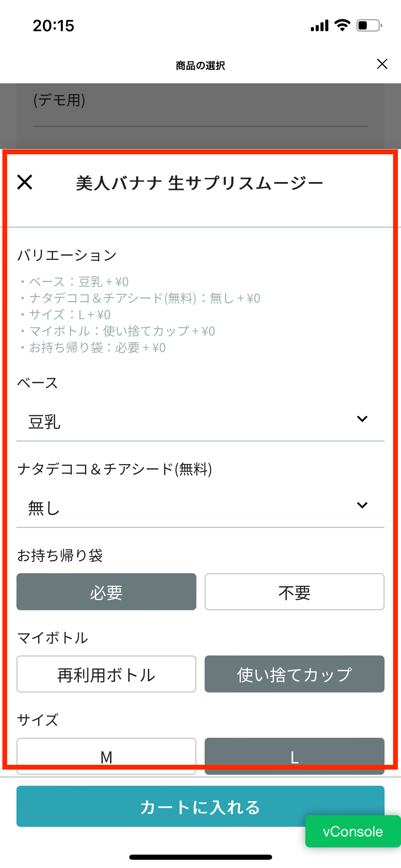Tap the dimmed (デモ用) background area
Screen dimensions: 401x868
tap(200, 117)
